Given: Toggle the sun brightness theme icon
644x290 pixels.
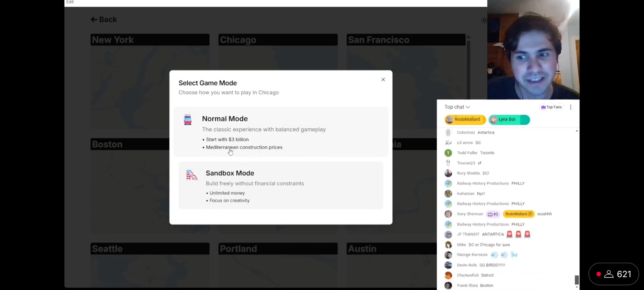Looking at the screenshot, I should pyautogui.click(x=484, y=20).
